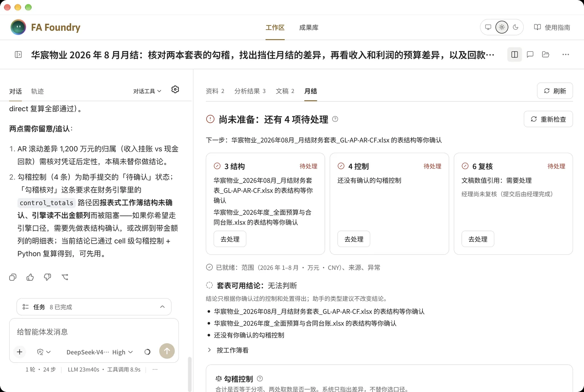Click the 刷新 button
The image size is (584, 392).
[x=555, y=91]
